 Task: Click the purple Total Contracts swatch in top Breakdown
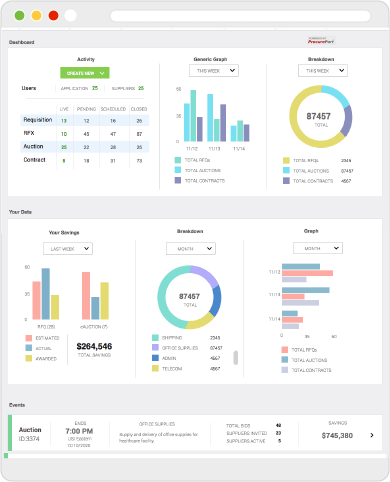tap(286, 181)
